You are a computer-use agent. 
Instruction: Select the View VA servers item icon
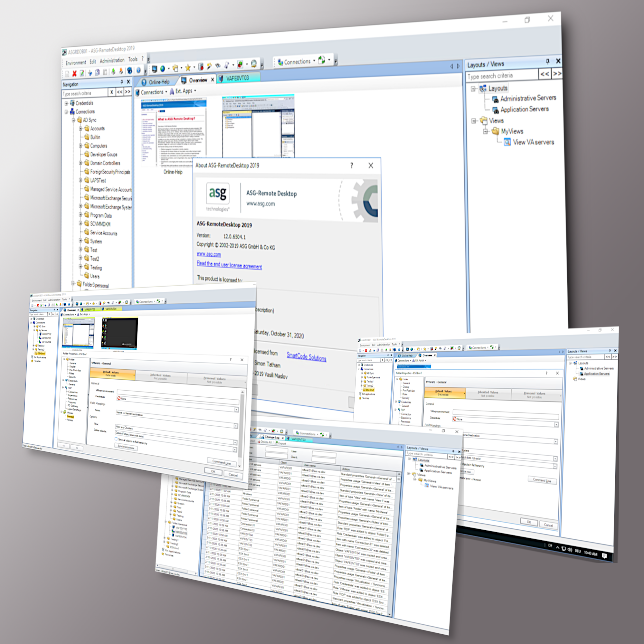[507, 142]
